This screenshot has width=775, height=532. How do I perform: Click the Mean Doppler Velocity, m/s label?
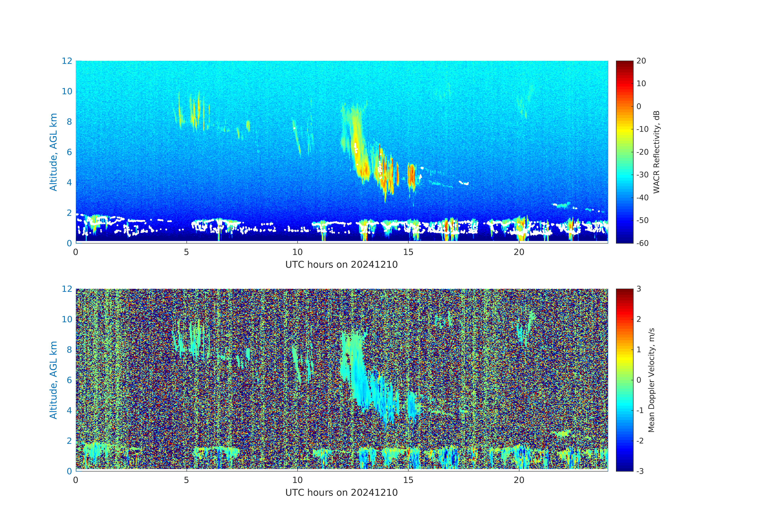(651, 380)
